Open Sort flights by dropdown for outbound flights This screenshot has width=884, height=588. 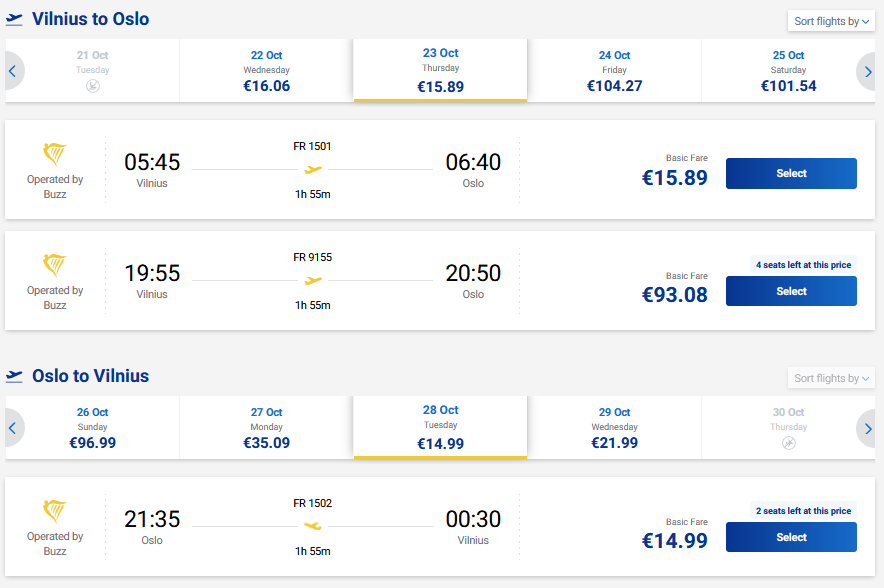tap(832, 21)
